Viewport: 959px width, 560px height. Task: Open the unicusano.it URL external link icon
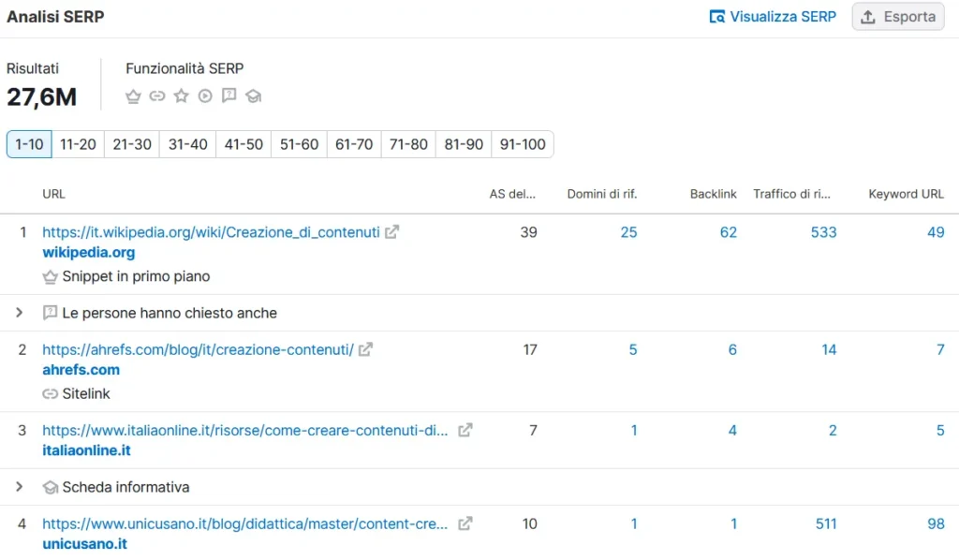coord(465,523)
